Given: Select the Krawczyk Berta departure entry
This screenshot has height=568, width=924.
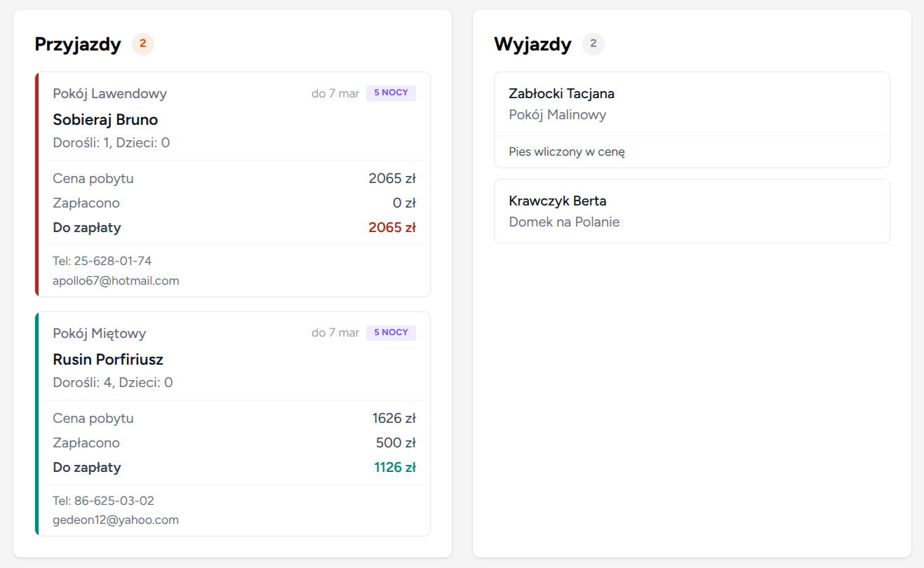Looking at the screenshot, I should click(x=557, y=201).
